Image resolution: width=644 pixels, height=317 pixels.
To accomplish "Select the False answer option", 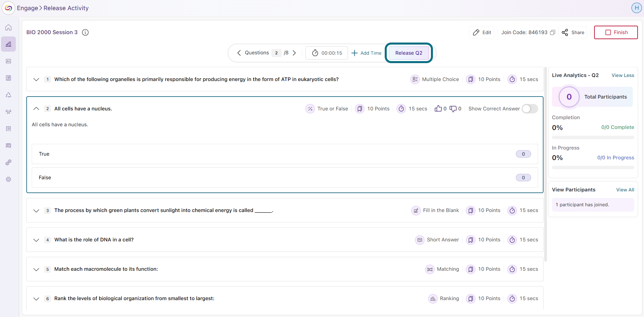I will coord(285,178).
